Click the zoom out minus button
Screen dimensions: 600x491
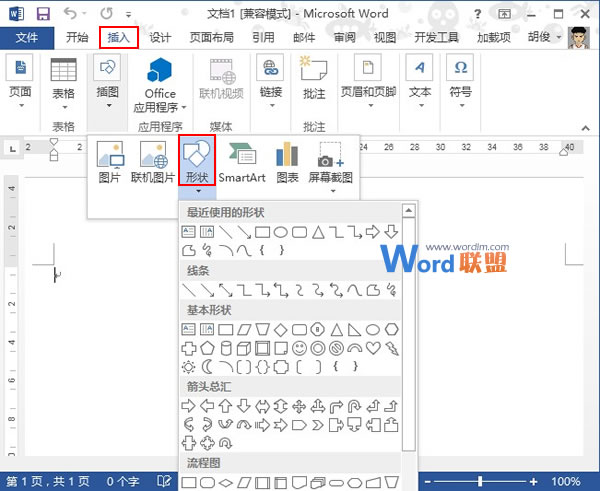click(428, 481)
